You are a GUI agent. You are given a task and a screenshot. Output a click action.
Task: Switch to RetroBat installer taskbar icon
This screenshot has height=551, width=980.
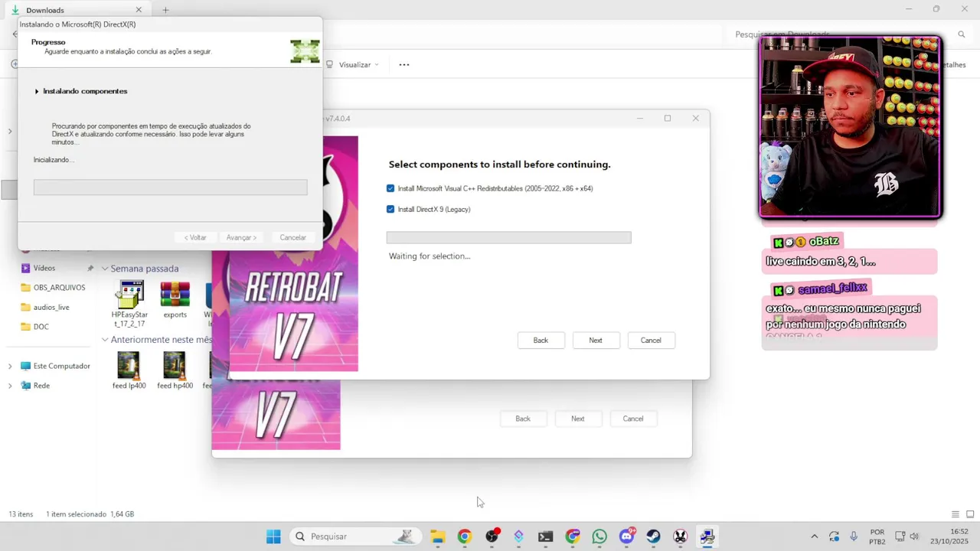[x=681, y=536]
